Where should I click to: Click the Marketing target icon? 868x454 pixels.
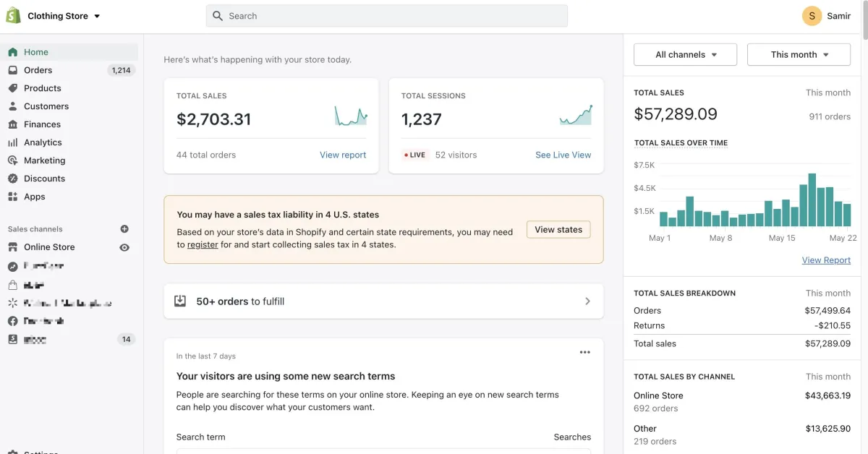(x=12, y=160)
